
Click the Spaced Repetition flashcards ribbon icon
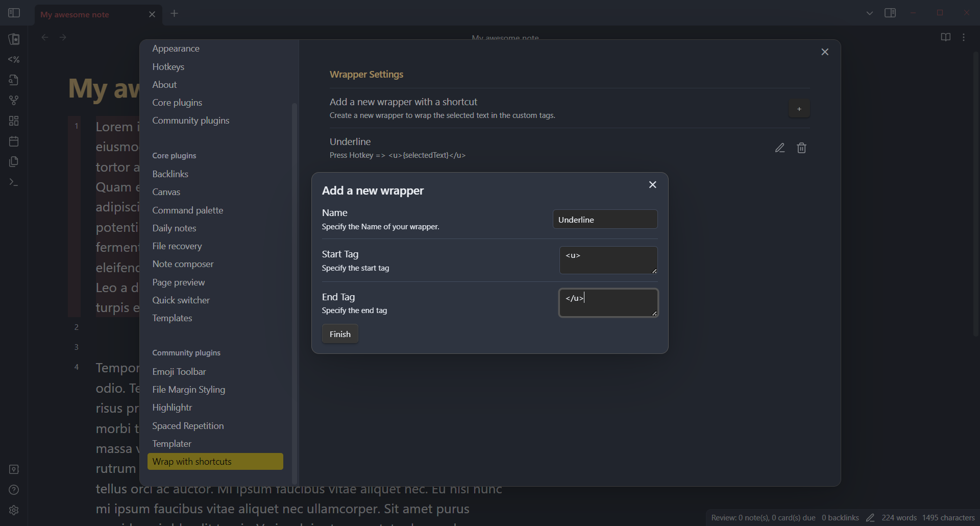click(14, 39)
